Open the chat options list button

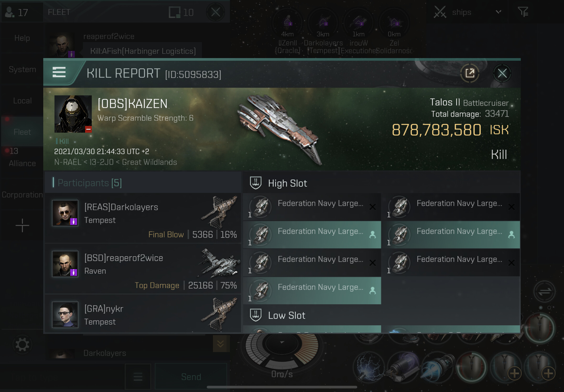[x=138, y=376]
